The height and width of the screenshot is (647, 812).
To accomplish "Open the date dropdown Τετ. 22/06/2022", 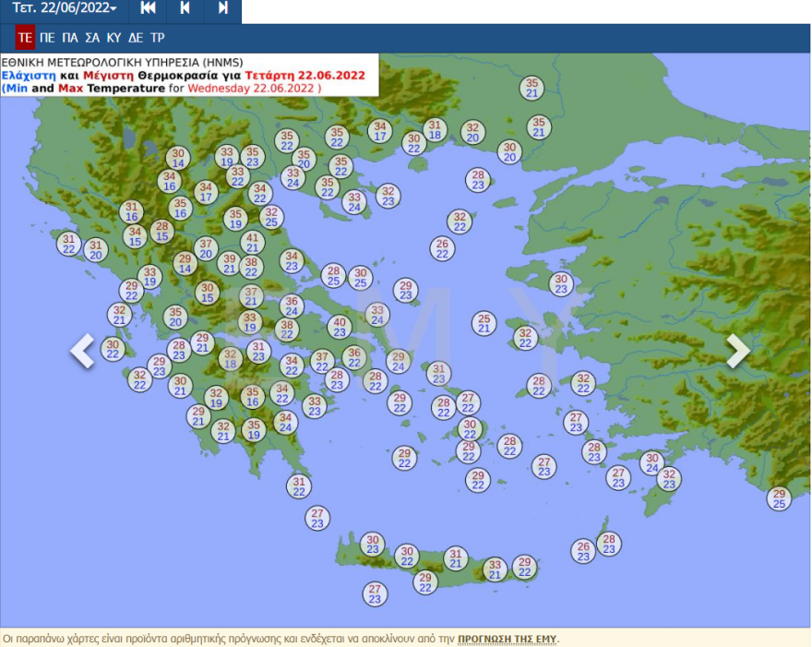I will pos(65,8).
